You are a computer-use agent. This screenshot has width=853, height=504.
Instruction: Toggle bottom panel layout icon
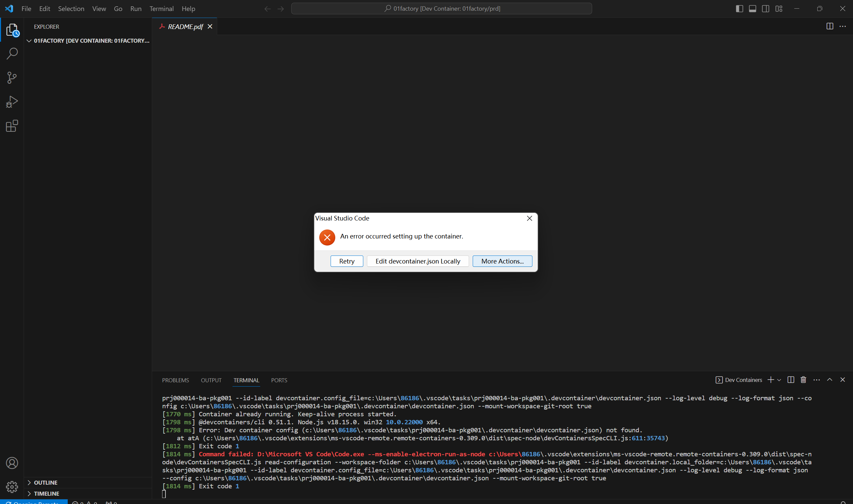pos(753,9)
